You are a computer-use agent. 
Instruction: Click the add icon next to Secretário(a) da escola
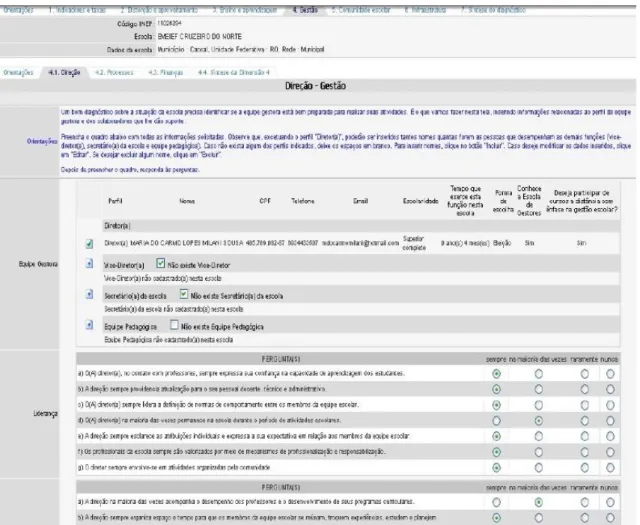point(89,294)
